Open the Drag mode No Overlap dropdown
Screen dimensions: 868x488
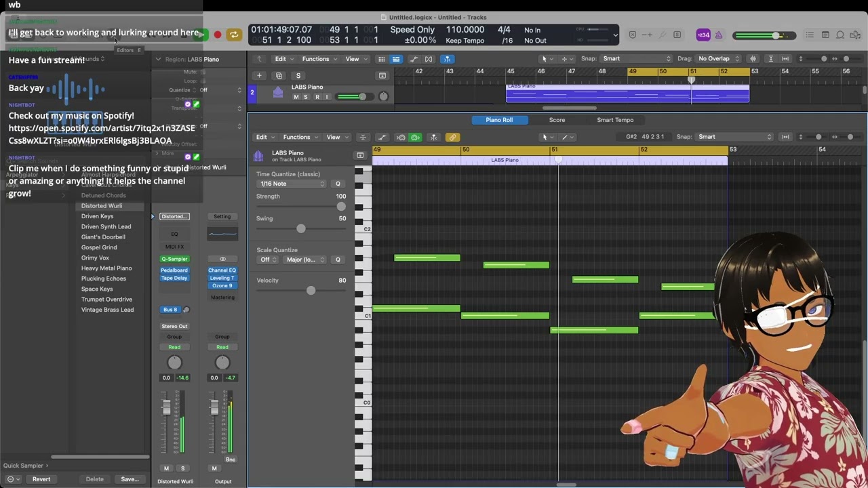(x=719, y=59)
